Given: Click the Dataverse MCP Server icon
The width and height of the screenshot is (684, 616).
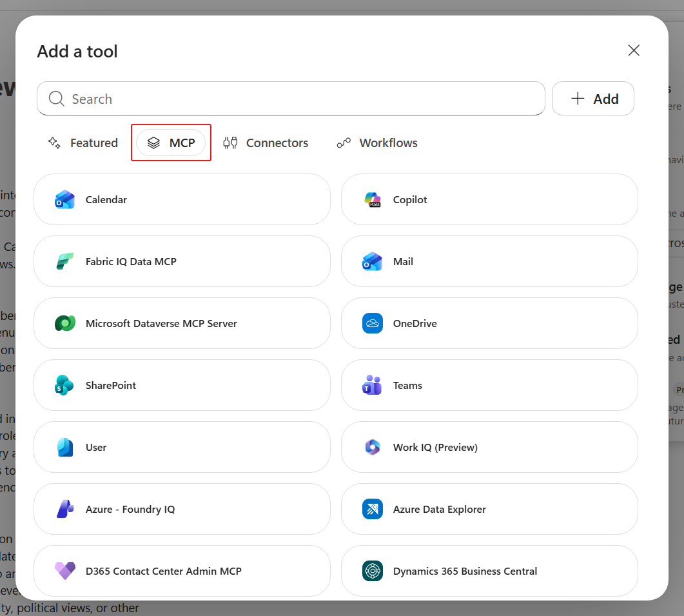Looking at the screenshot, I should click(64, 324).
